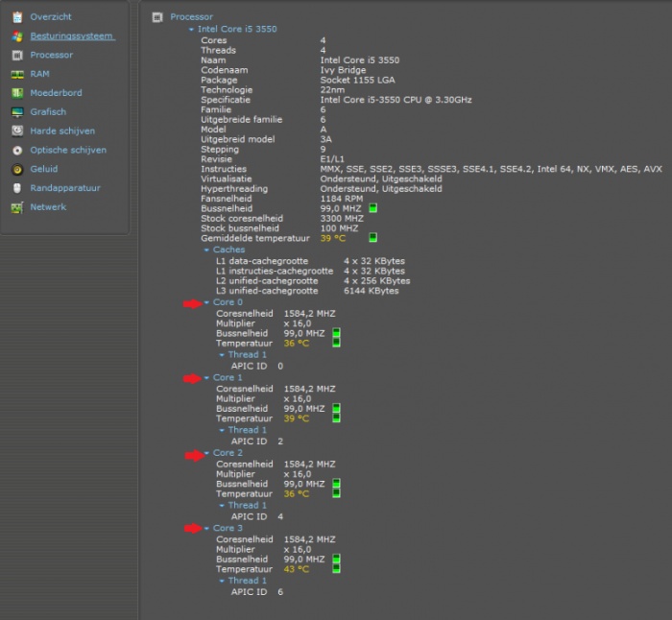
Task: Click the Processor header chip icon
Action: [157, 17]
